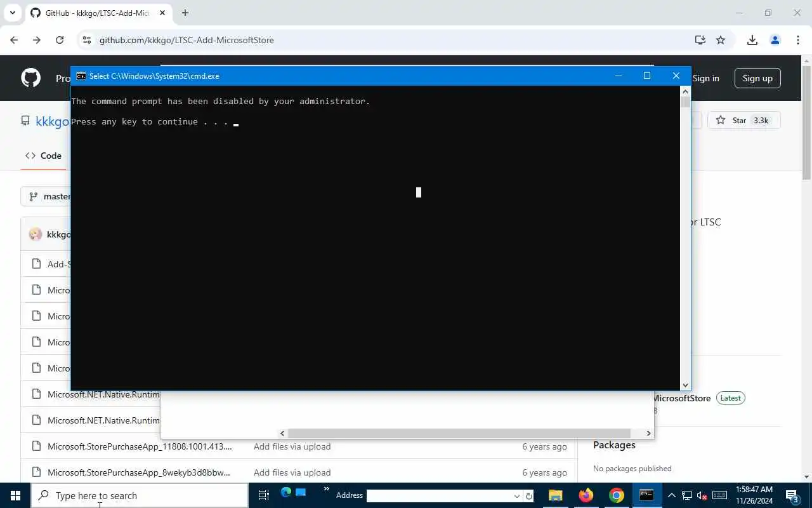The width and height of the screenshot is (812, 508).
Task: Switch to Chrome on taskbar
Action: [x=617, y=495]
